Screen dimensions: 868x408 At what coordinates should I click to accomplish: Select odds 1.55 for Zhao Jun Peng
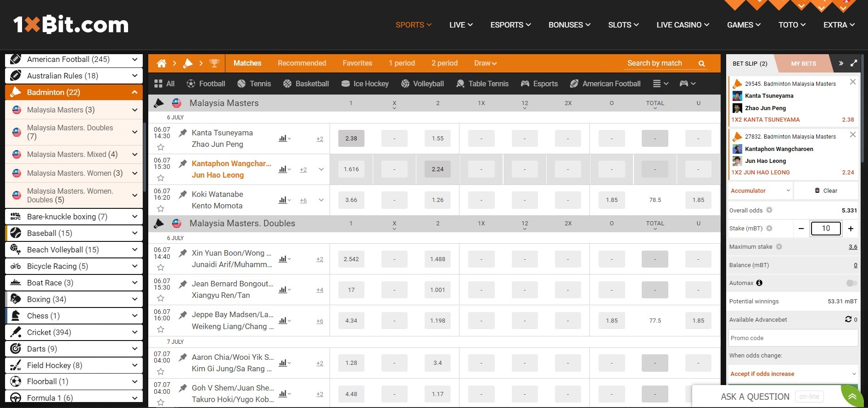[437, 139]
